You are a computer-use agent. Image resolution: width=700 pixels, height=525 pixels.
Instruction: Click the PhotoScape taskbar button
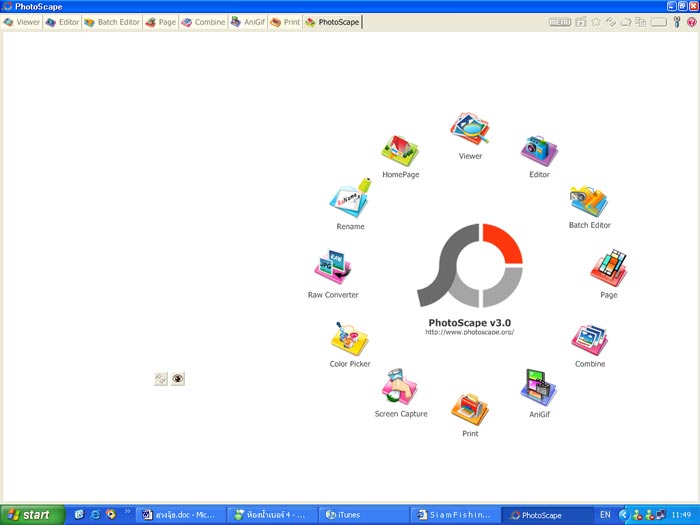(x=546, y=515)
